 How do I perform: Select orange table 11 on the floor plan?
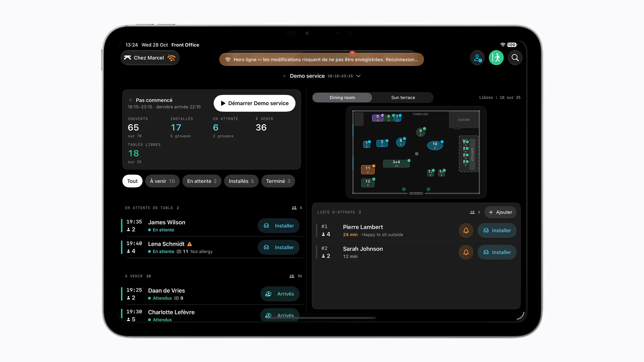point(368,170)
